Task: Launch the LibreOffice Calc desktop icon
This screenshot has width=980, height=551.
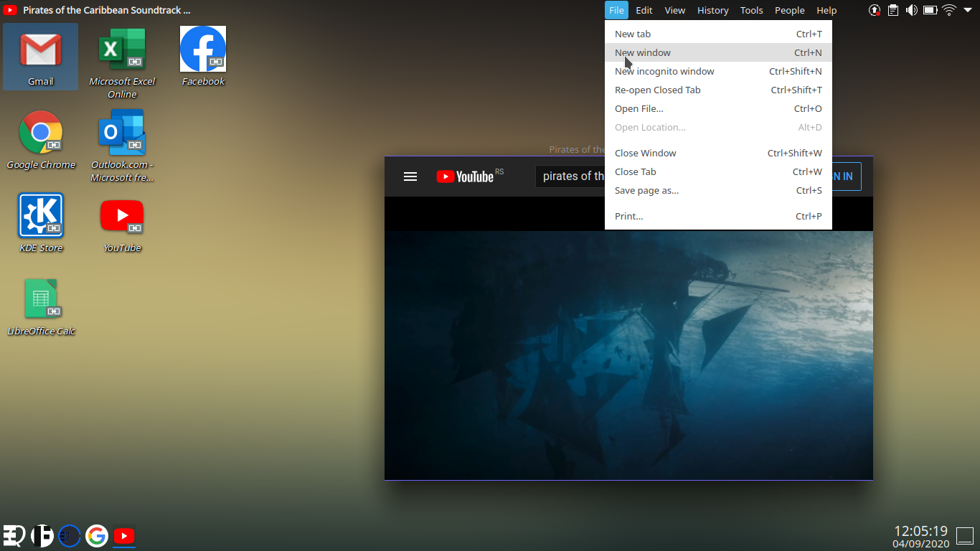Action: click(41, 306)
